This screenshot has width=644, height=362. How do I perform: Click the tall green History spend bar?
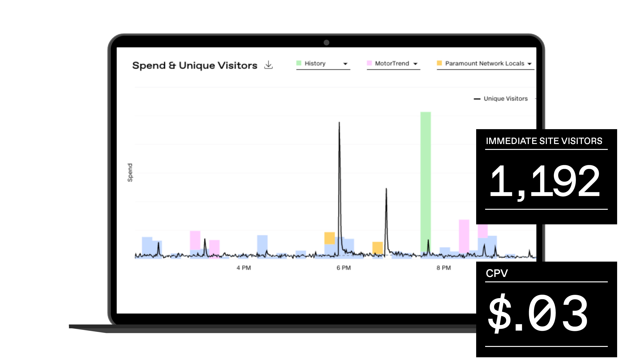point(425,180)
